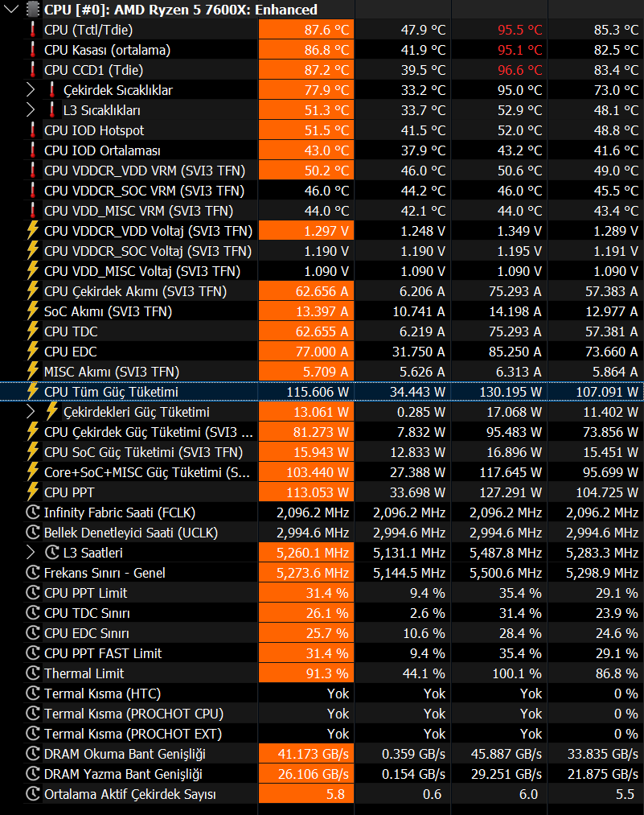
Task: Click the 87.2 °C CPU CCD1 current value
Action: click(x=326, y=70)
